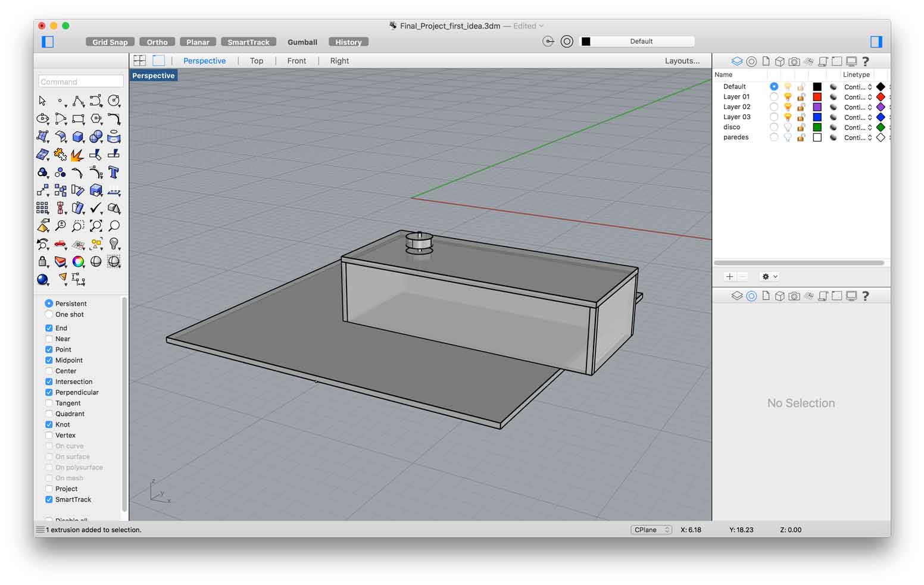Open the disco layer linetype dropdown
This screenshot has height=585, width=924.
858,127
